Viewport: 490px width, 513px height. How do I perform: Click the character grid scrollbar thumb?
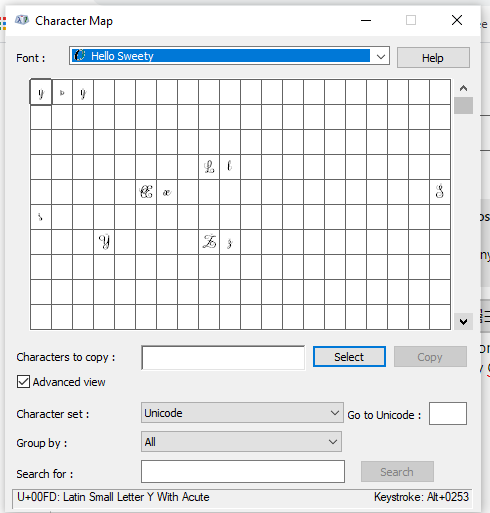[x=463, y=105]
